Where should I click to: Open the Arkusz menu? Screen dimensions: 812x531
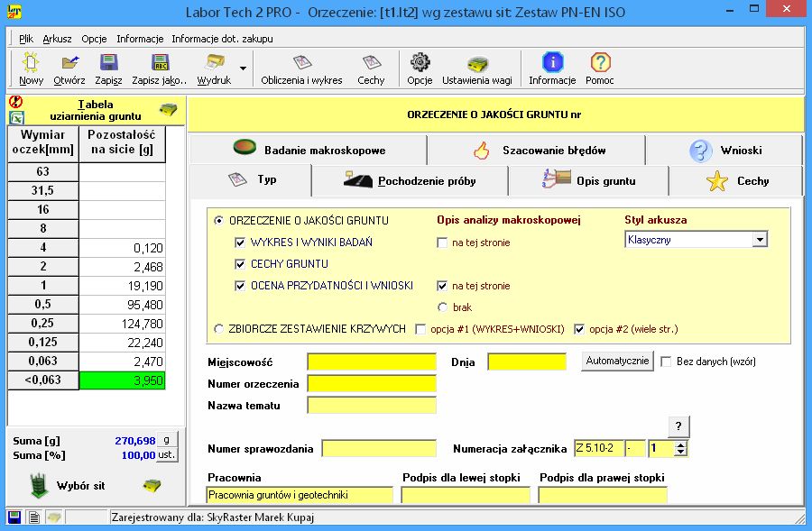click(57, 39)
